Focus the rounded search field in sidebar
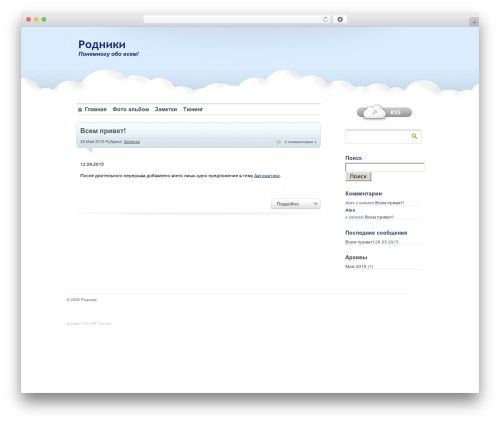The image size is (500, 423). (383, 136)
